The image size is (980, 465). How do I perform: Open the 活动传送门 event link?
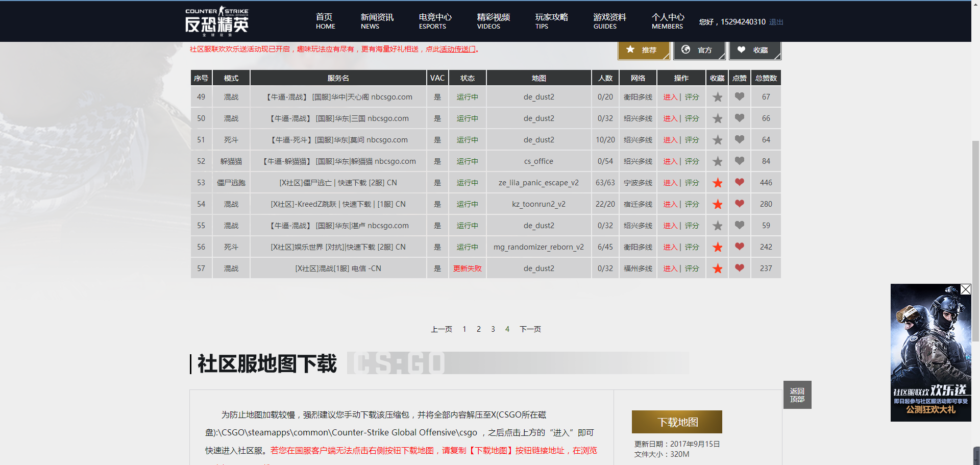click(457, 49)
